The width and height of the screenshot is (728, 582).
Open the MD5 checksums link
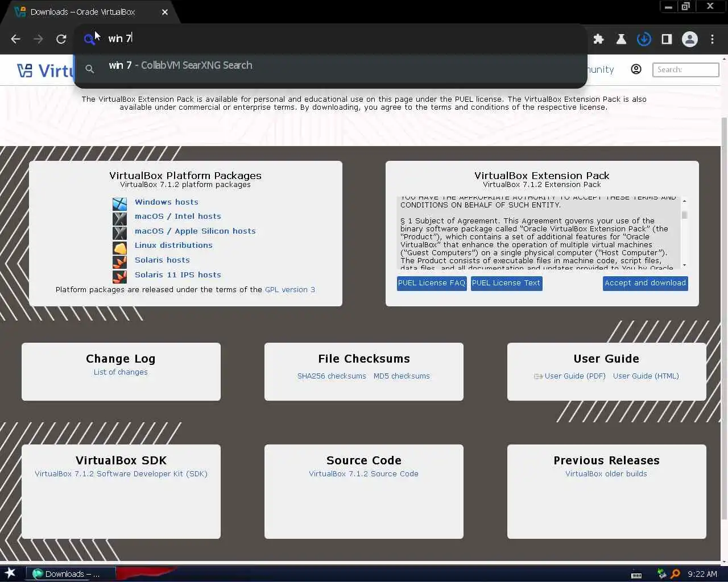(402, 376)
